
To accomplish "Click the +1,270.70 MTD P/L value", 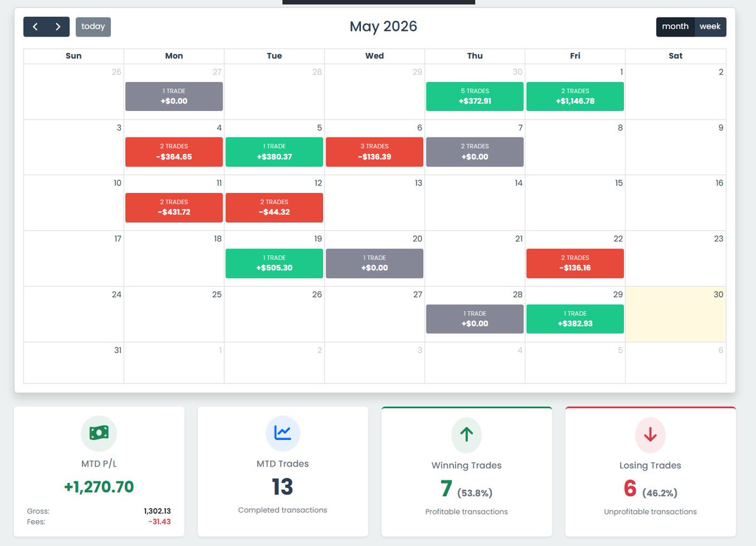I will coord(99,487).
